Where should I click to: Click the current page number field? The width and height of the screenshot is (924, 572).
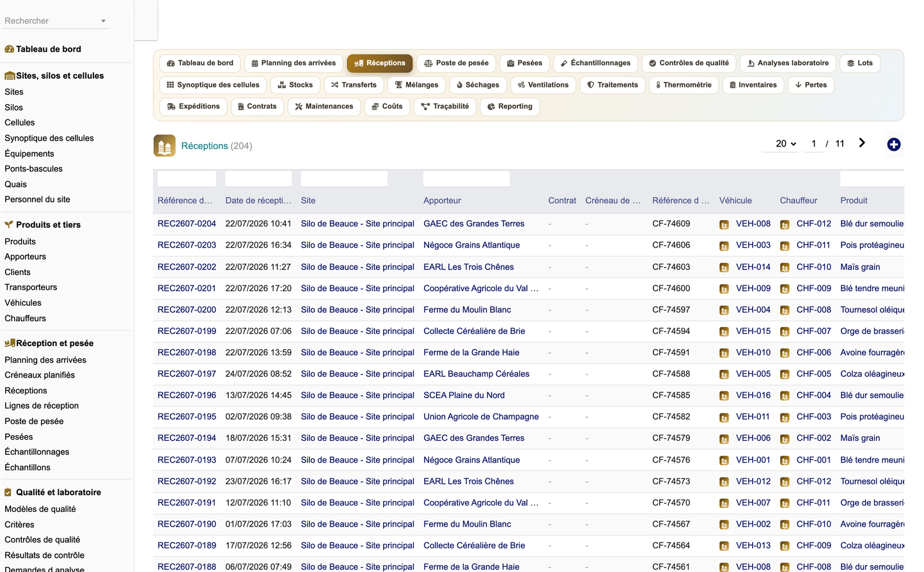point(813,144)
